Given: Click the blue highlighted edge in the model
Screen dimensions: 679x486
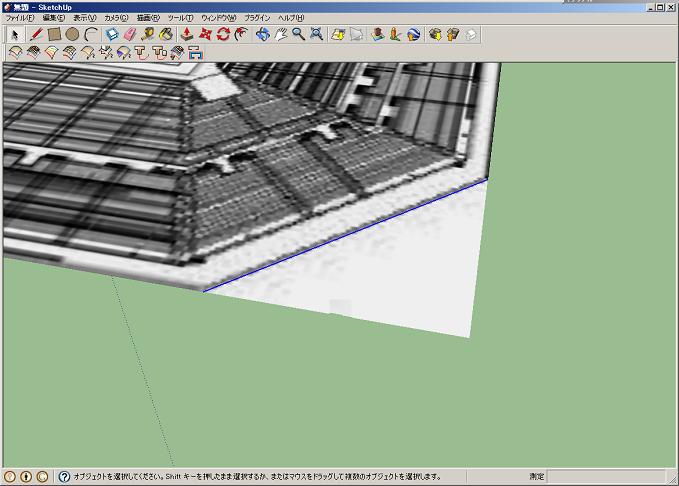Looking at the screenshot, I should pos(345,236).
